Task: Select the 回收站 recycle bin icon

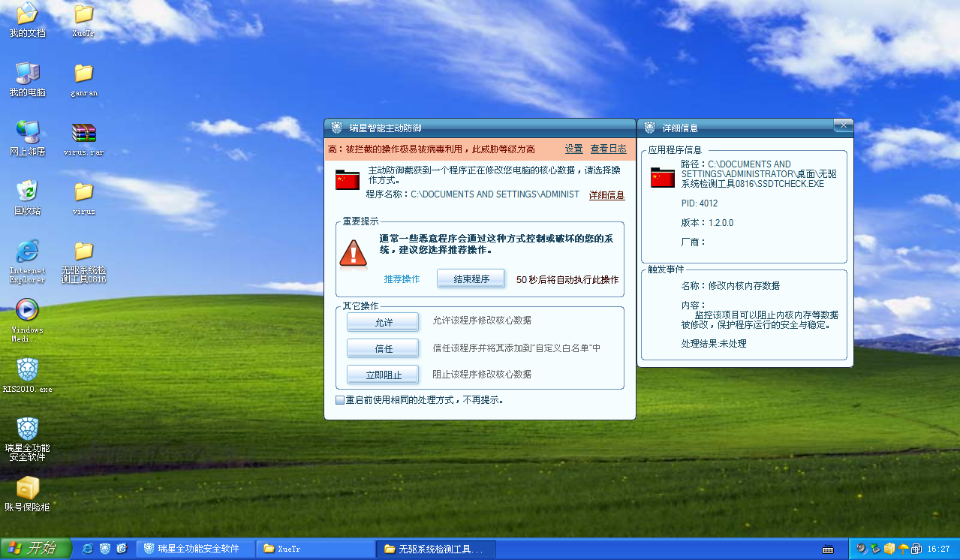Action: [27, 197]
